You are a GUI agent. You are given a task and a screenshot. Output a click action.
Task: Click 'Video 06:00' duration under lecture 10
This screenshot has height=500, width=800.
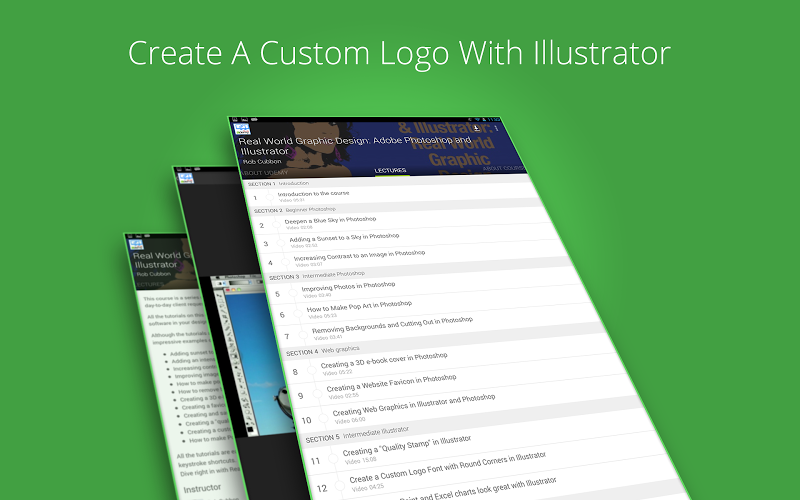[x=350, y=420]
